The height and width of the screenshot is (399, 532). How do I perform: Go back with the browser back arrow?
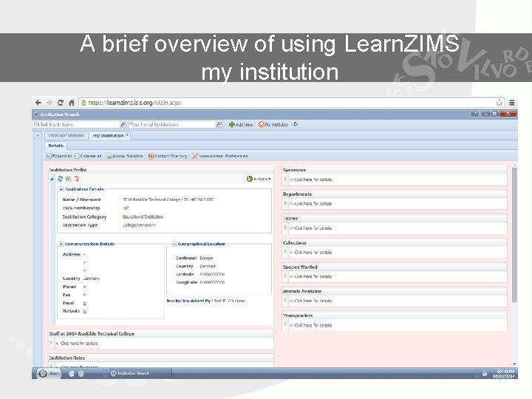tap(38, 103)
